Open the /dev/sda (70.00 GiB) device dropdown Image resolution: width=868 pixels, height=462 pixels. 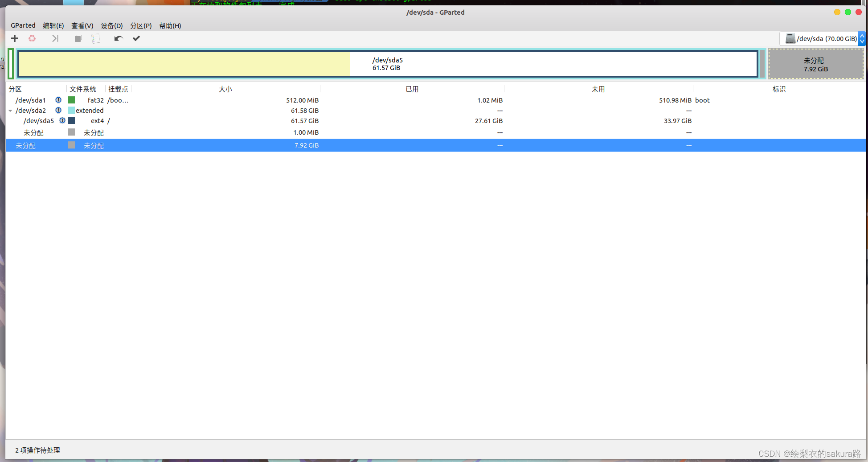click(823, 38)
